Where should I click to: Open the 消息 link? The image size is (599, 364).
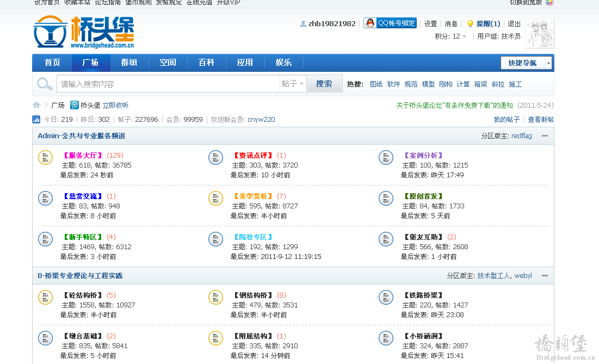[451, 24]
